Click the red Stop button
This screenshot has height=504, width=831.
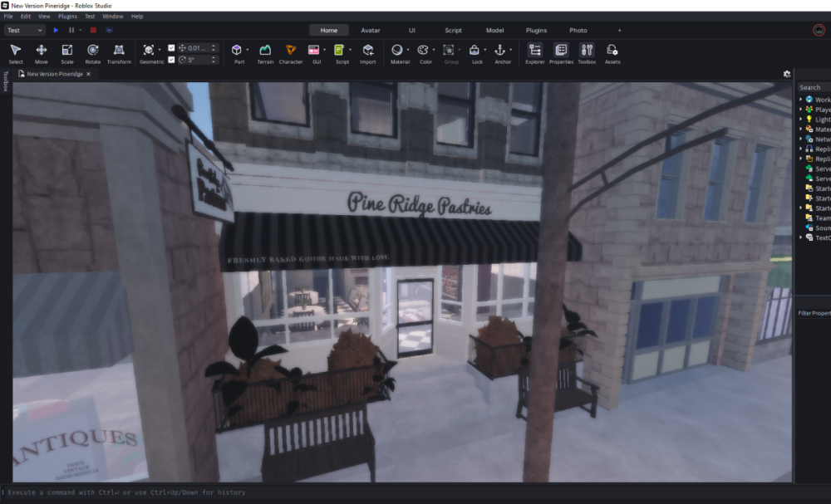pyautogui.click(x=93, y=30)
